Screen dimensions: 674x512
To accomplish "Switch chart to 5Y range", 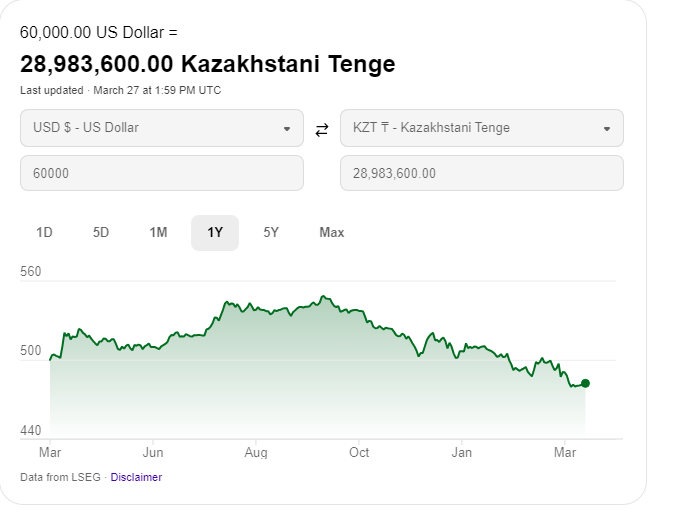I will pos(271,233).
